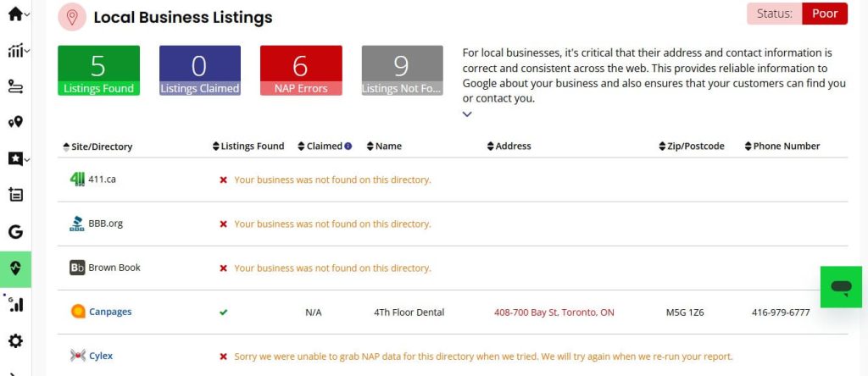Open the settings gear icon

(15, 341)
